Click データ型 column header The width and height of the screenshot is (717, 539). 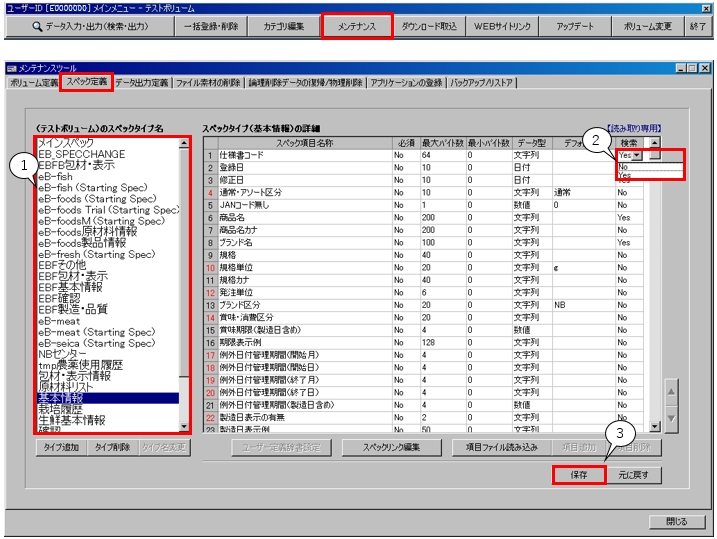coord(532,143)
